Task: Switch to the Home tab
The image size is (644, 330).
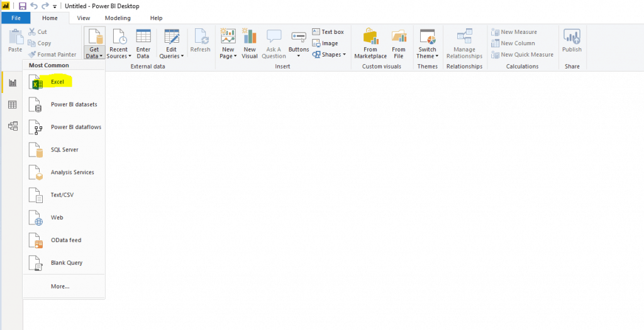Action: coord(50,18)
